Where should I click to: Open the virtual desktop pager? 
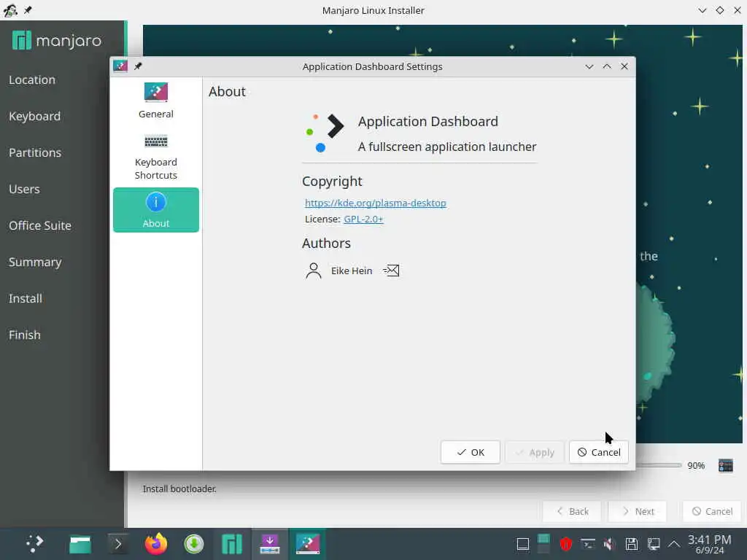[543, 544]
